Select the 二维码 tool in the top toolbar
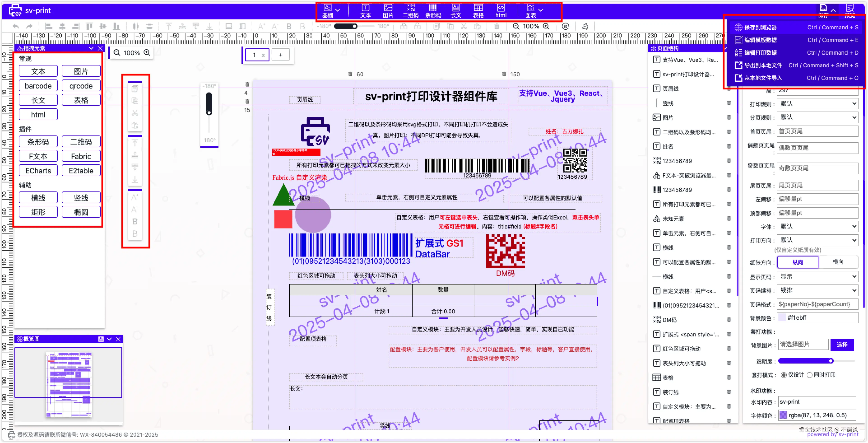Viewport: 868px width, 443px height. [x=410, y=10]
